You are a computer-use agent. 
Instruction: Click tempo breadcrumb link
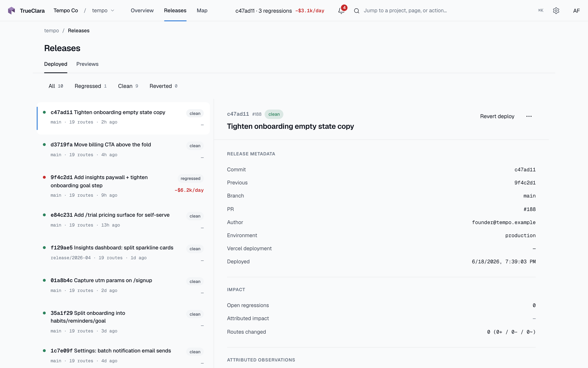[51, 31]
